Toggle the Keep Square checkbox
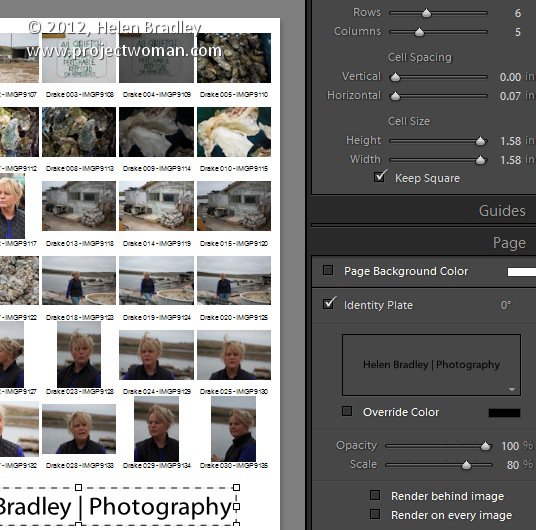 (379, 177)
